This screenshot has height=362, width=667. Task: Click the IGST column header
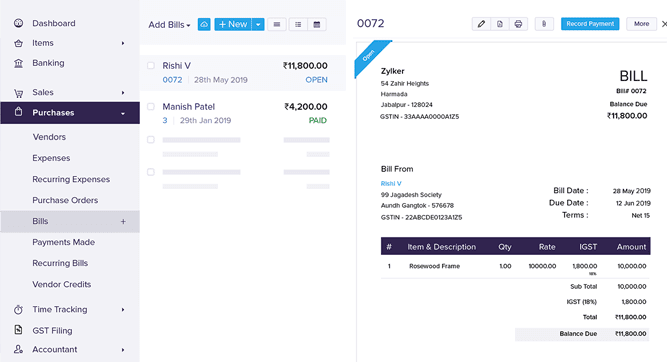(x=588, y=247)
